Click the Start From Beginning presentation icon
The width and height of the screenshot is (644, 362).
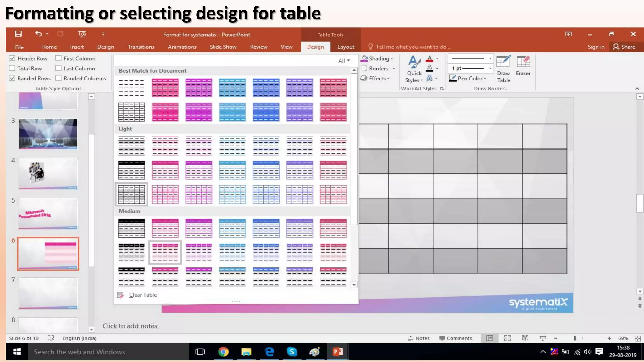pyautogui.click(x=82, y=34)
